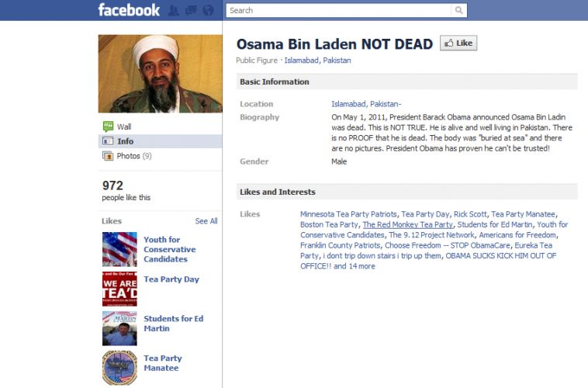
Task: Open the friend requests icon in header
Action: tap(173, 10)
